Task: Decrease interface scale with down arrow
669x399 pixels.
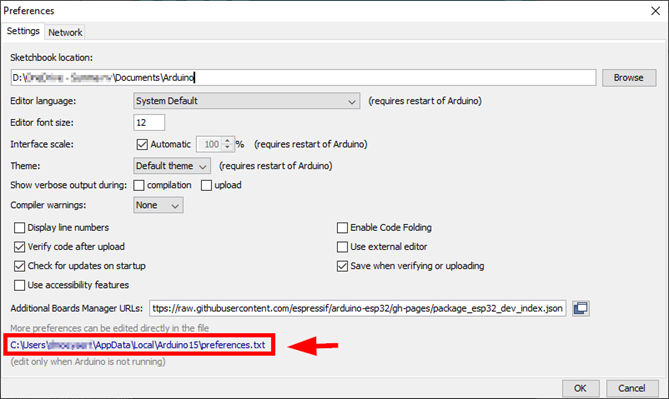Action: [227, 148]
